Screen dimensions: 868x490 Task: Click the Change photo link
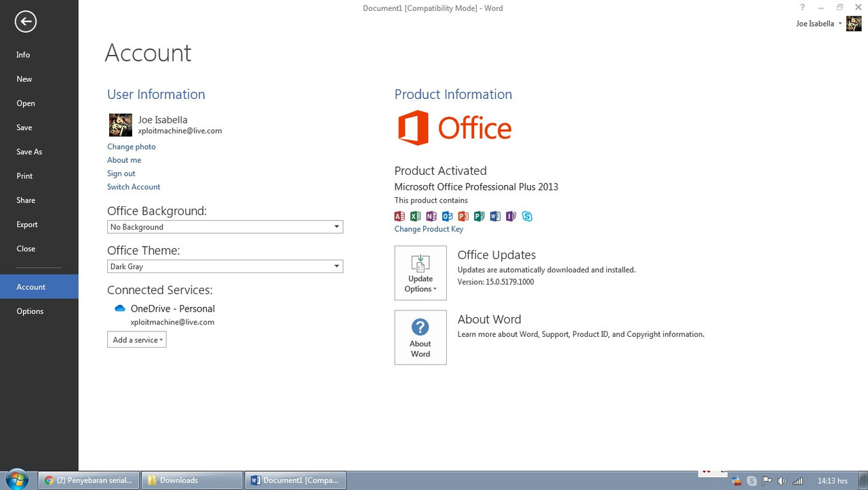coord(132,146)
